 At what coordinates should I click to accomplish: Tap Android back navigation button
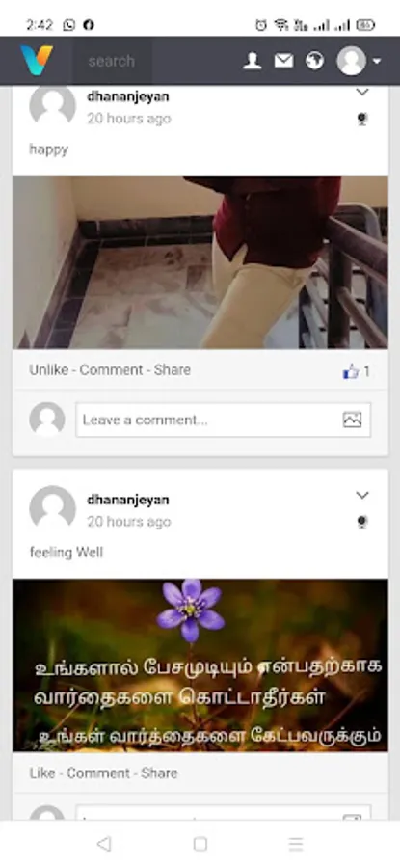(103, 844)
